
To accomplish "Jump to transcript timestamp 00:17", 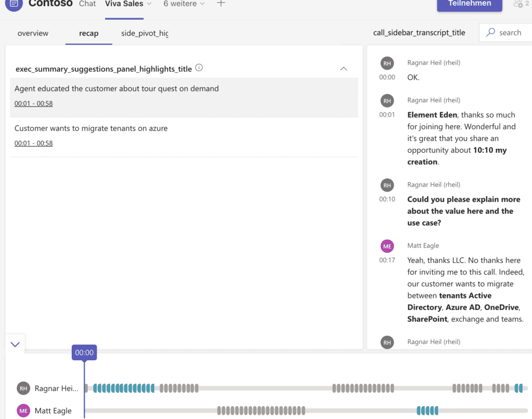I will tap(387, 260).
